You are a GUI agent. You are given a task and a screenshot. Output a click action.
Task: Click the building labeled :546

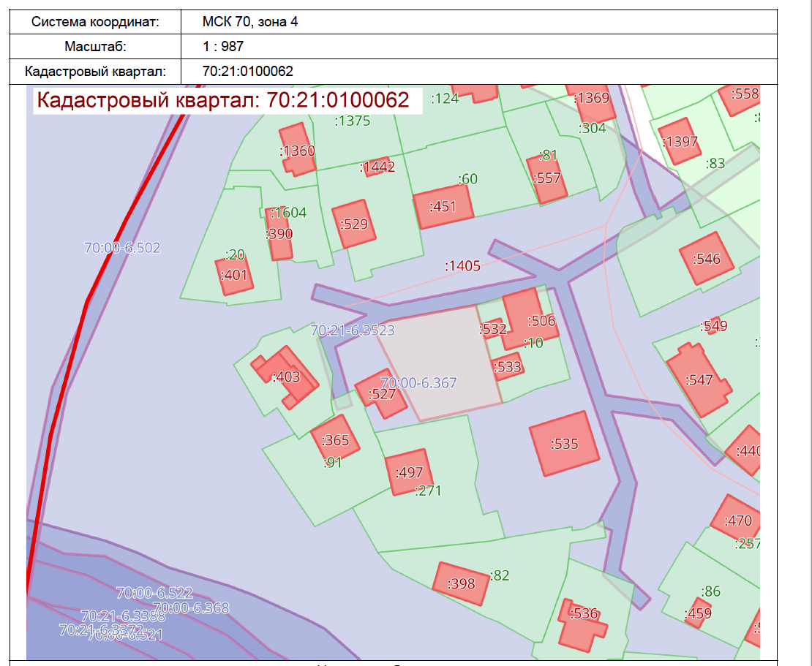(707, 258)
